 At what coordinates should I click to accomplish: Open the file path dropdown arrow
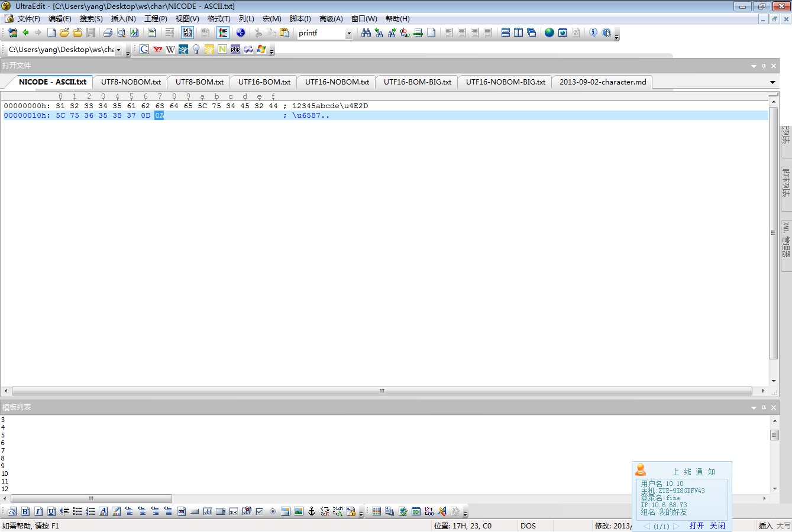tap(118, 50)
